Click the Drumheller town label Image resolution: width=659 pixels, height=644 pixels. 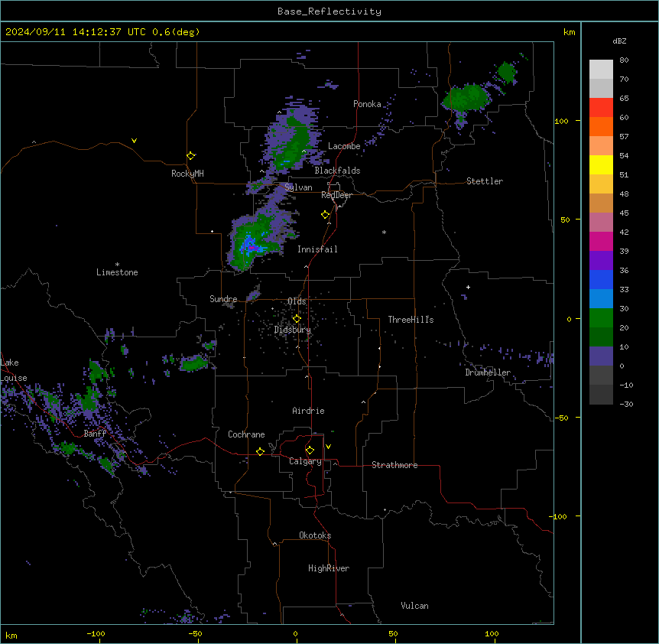[488, 372]
